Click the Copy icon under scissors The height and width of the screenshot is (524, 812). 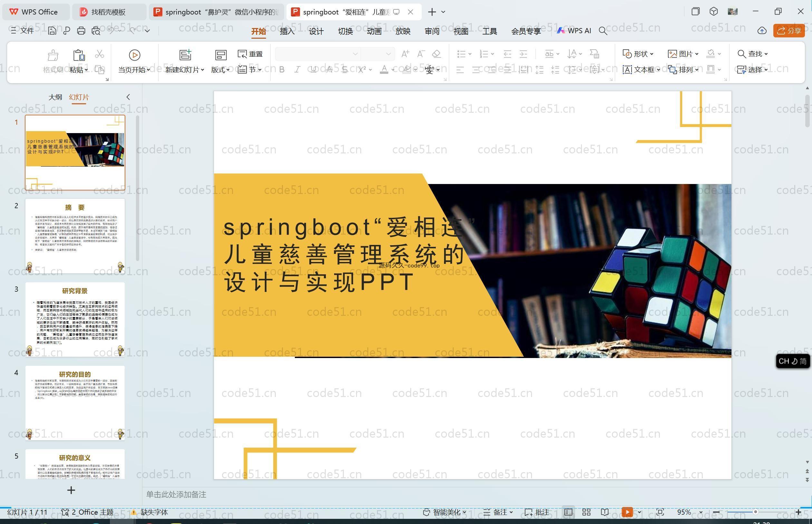(x=99, y=69)
